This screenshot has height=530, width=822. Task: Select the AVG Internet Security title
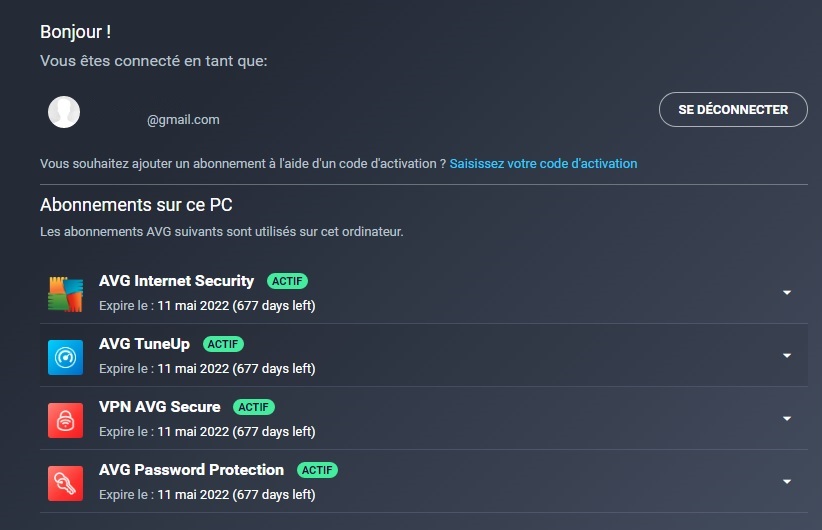coord(177,281)
